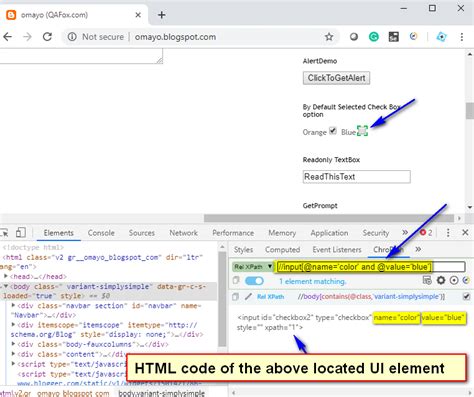The width and height of the screenshot is (474, 397).
Task: Switch to the Computed sidebar tab
Action: [x=282, y=249]
